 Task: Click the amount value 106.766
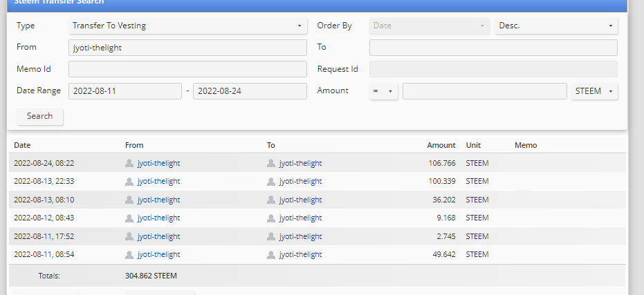point(442,163)
